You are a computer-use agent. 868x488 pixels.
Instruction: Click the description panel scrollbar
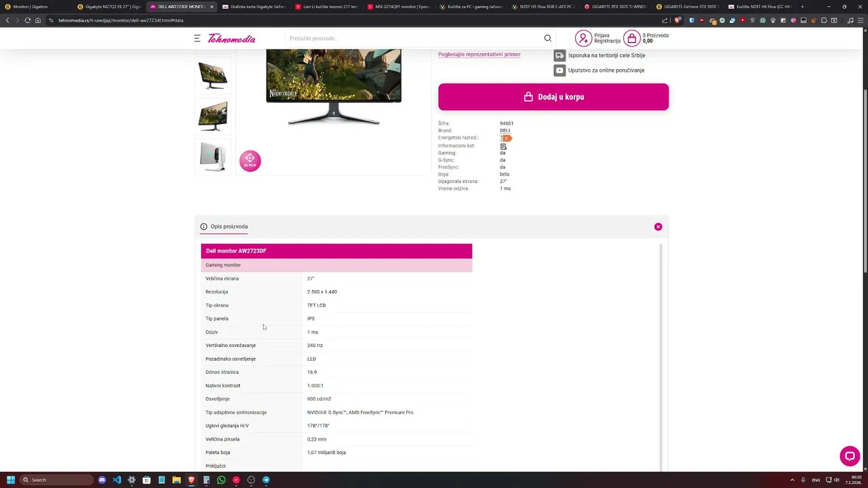point(660,357)
